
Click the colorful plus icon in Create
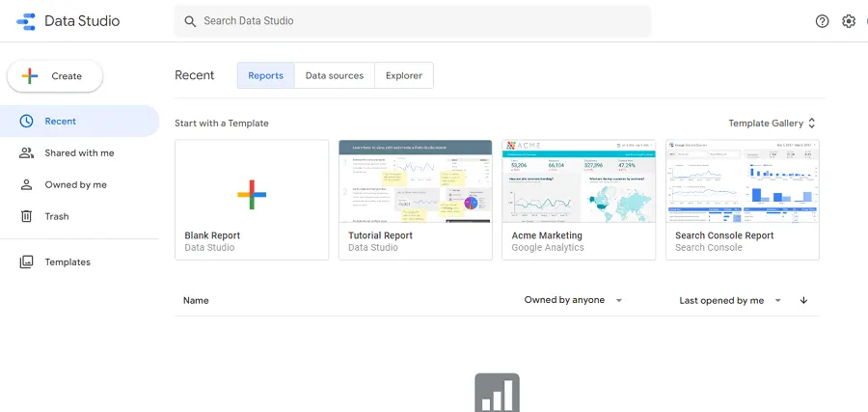click(30, 76)
